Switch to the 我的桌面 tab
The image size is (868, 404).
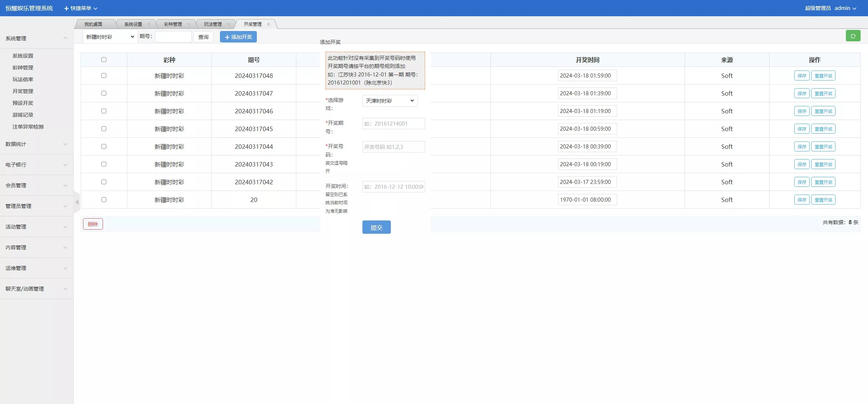pos(93,24)
